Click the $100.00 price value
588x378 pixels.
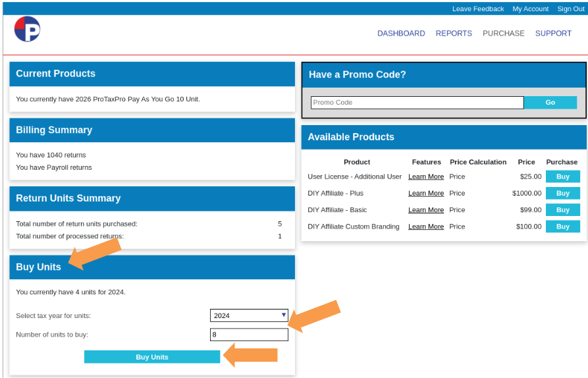coord(528,227)
